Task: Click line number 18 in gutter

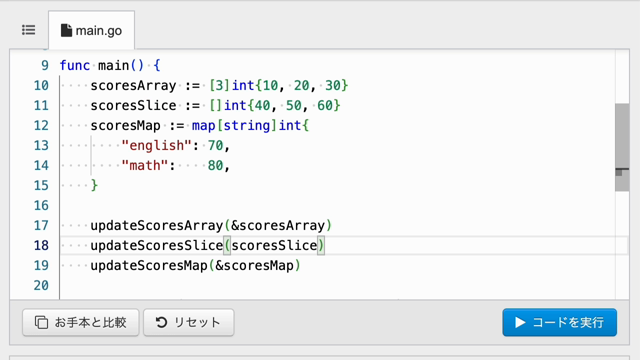Action: [41, 245]
